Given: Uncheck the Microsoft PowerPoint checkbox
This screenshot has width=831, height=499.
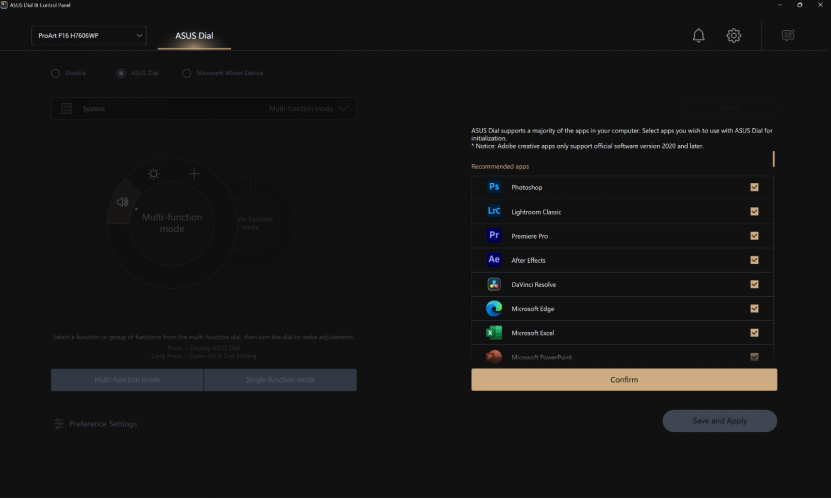Looking at the screenshot, I should 754,357.
